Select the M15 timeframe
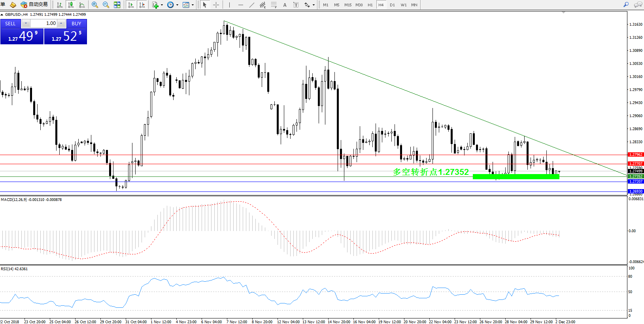Image resolution: width=644 pixels, height=324 pixels. [348, 5]
